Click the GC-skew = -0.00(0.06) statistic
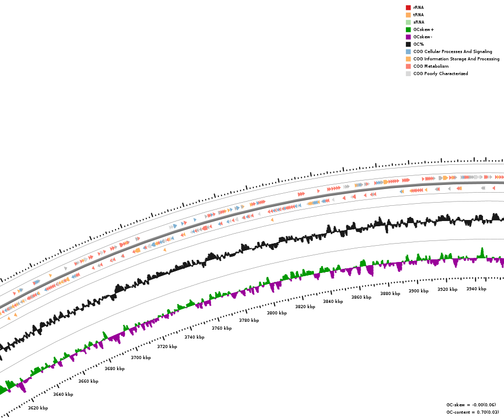Image resolution: width=504 pixels, height=420 pixels. click(471, 405)
